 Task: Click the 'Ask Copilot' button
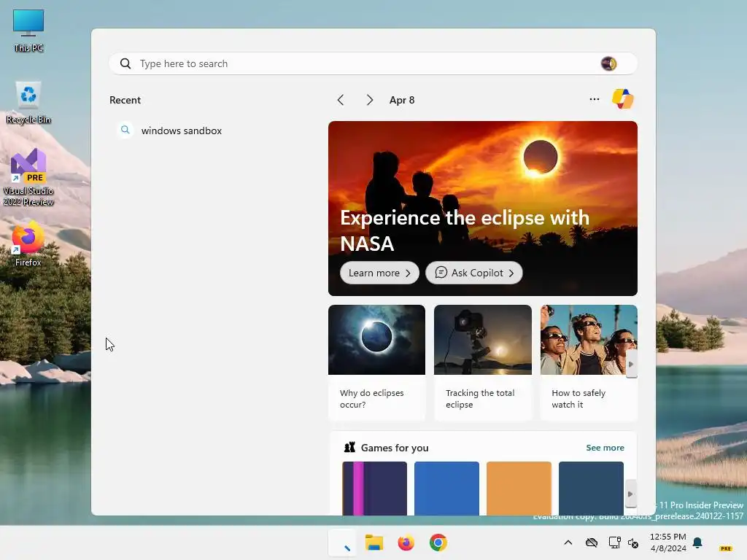(474, 273)
